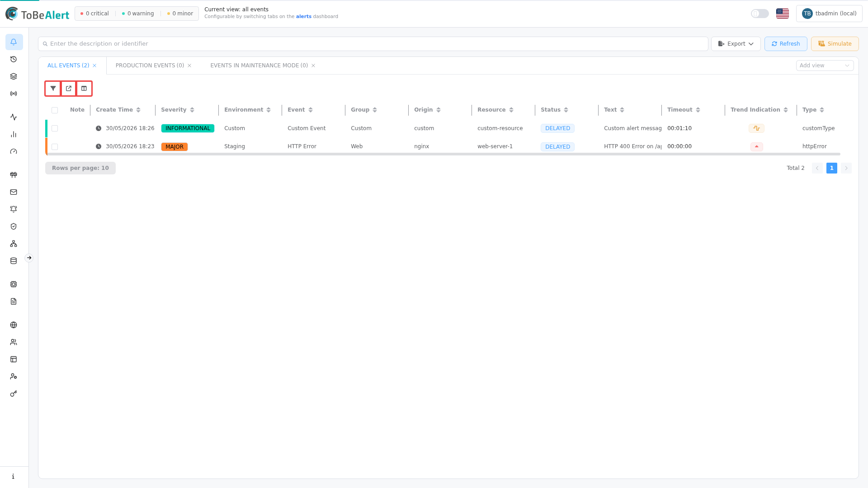Click the Simulate button
The width and height of the screenshot is (868, 488).
pyautogui.click(x=835, y=44)
